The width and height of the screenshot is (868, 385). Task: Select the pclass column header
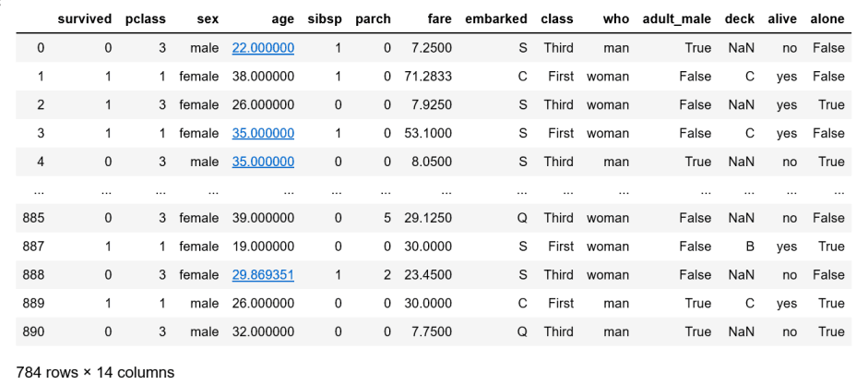[x=147, y=18]
